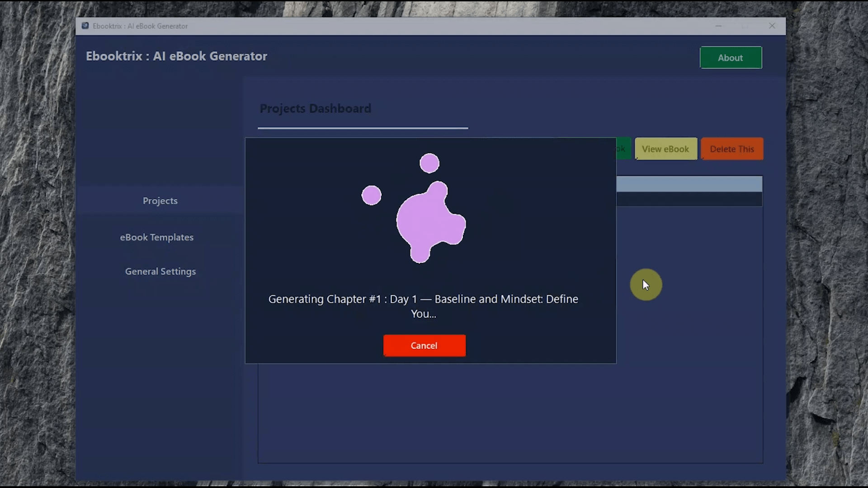Open General Settings in the sidebar

pos(160,271)
